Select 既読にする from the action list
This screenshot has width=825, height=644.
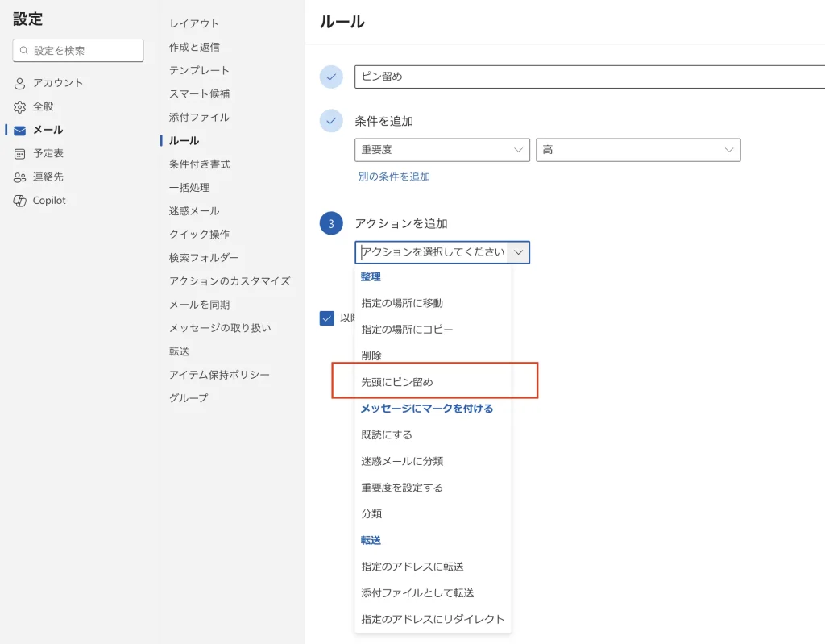[387, 435]
